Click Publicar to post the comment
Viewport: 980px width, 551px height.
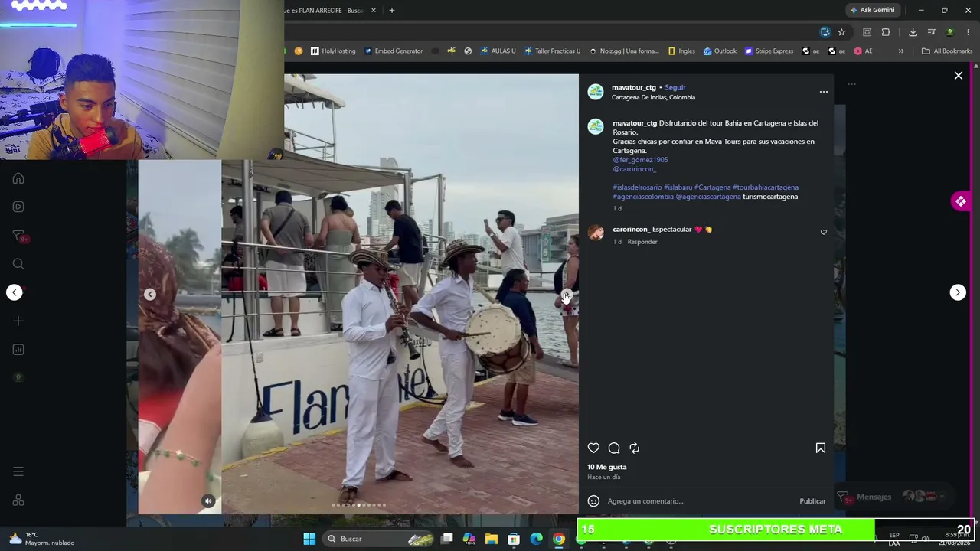(x=812, y=501)
